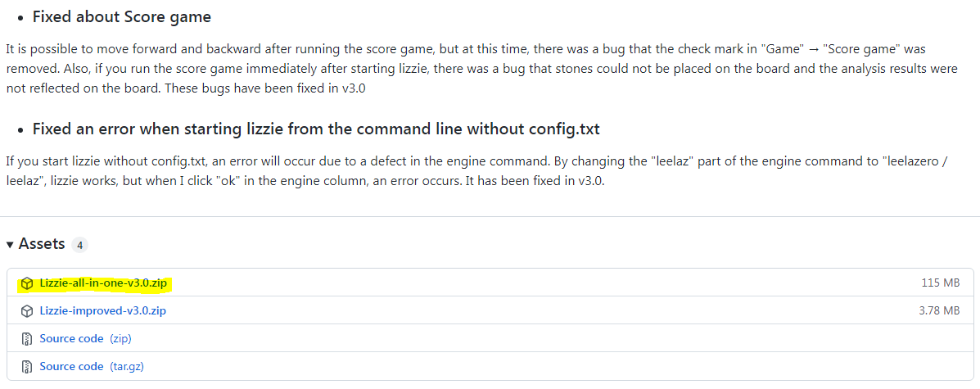The image size is (980, 389).
Task: Click the "Fixed about Score game" heading
Action: pos(122,17)
